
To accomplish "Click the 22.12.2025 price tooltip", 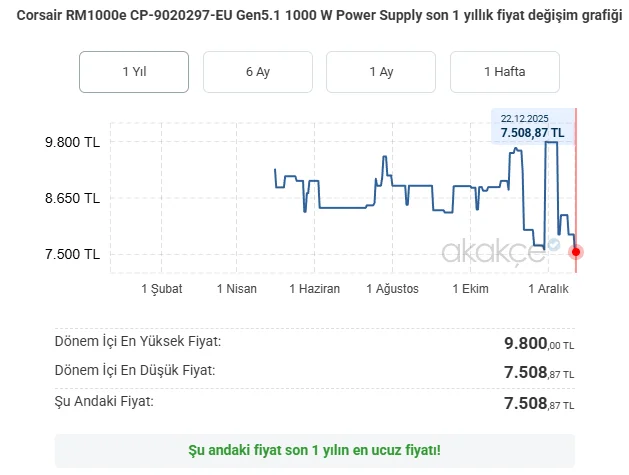I will 532,125.
